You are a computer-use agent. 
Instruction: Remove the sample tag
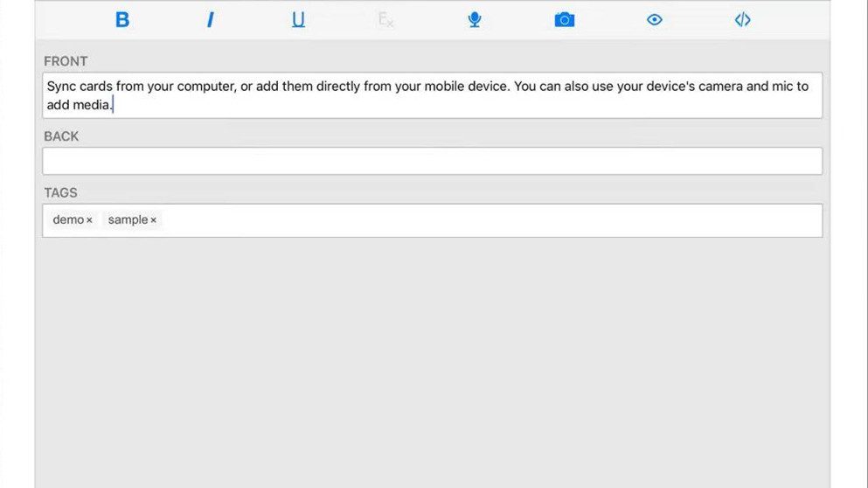(154, 220)
